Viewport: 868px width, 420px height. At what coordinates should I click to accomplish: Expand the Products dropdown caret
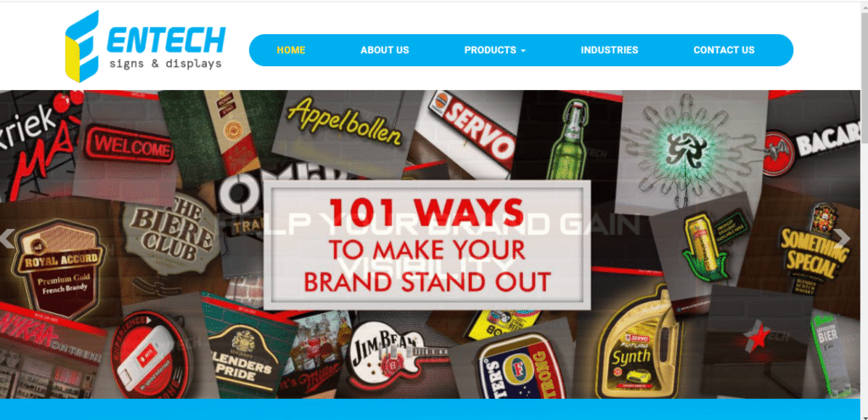pos(523,50)
